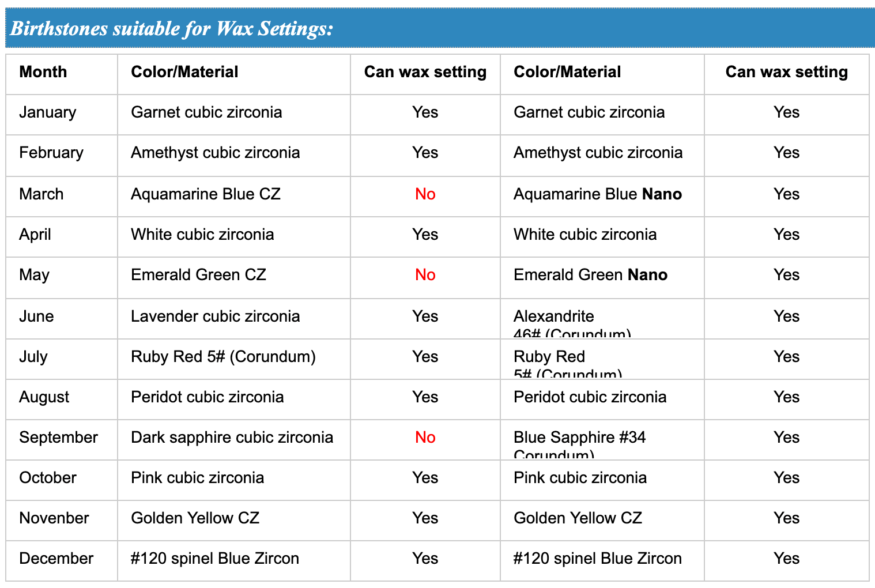Select the July month cell
This screenshot has width=875, height=588.
pyautogui.click(x=33, y=357)
